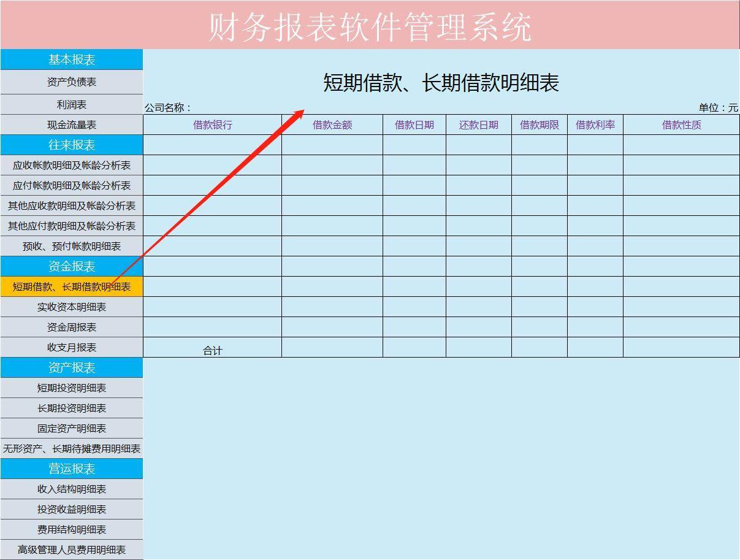Open the 利润表 report

click(72, 104)
